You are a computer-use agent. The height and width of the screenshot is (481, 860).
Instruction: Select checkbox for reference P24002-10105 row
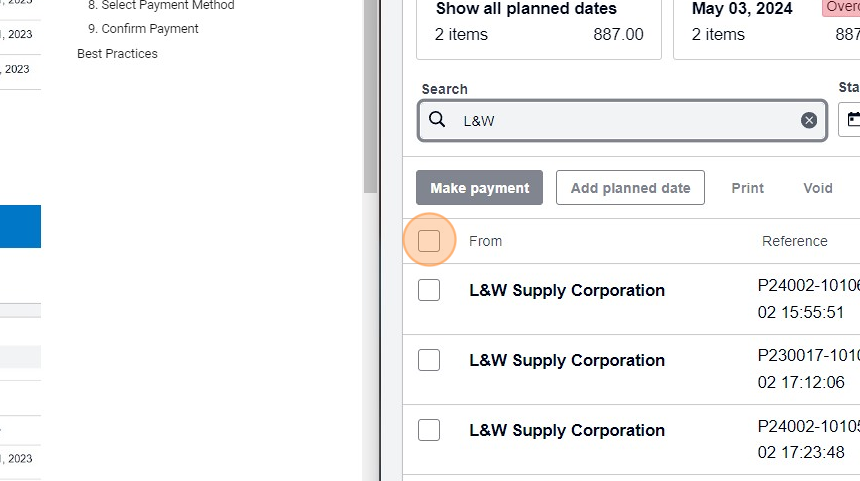429,430
